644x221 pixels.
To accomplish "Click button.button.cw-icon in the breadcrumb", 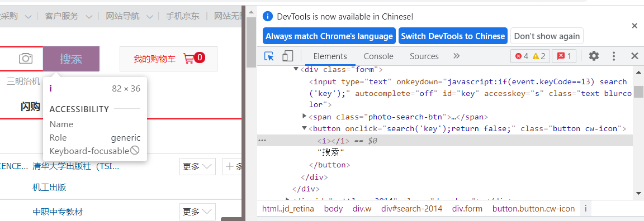I will point(533,209).
